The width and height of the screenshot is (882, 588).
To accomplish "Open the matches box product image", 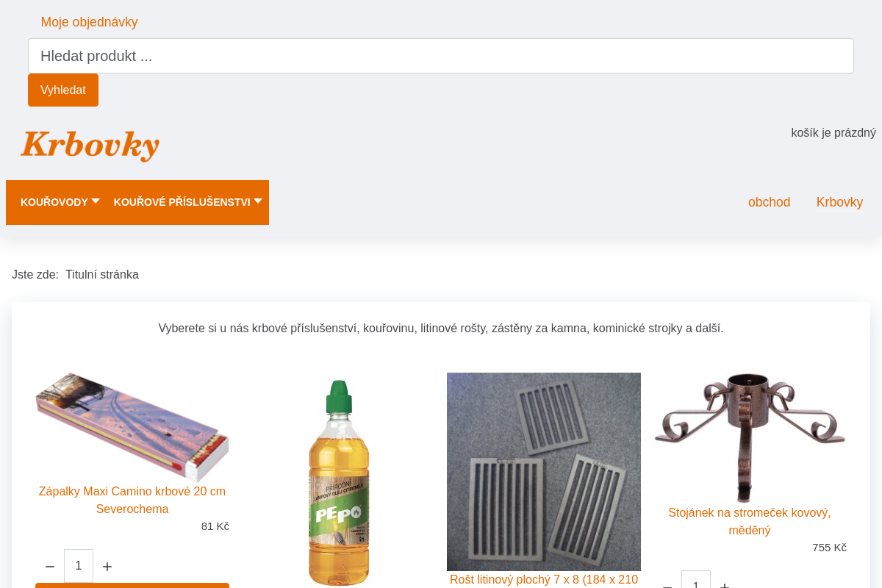I will pyautogui.click(x=132, y=428).
